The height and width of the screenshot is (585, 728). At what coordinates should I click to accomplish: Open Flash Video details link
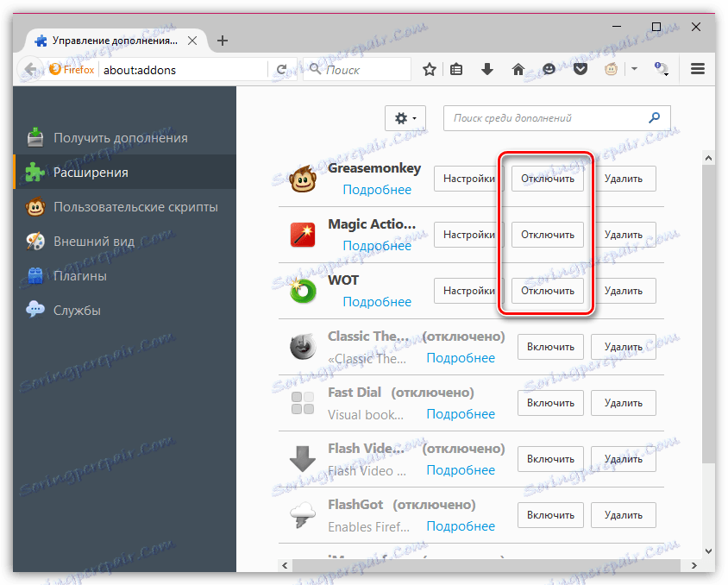(x=461, y=470)
